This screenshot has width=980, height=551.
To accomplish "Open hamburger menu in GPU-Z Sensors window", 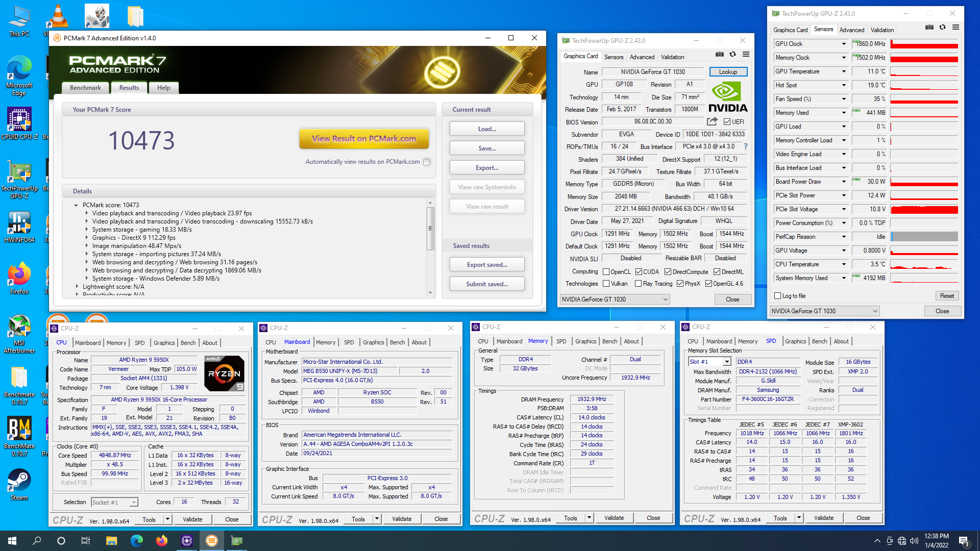I will [x=955, y=28].
